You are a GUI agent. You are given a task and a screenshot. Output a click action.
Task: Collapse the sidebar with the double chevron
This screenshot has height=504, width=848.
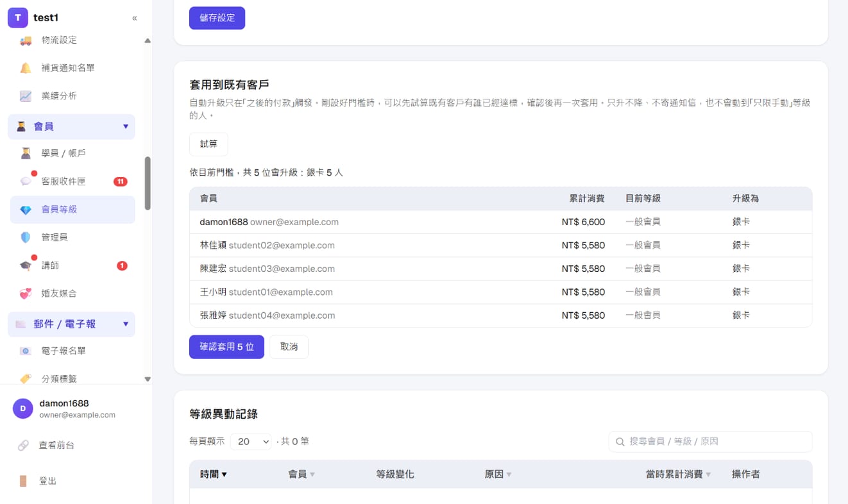134,18
